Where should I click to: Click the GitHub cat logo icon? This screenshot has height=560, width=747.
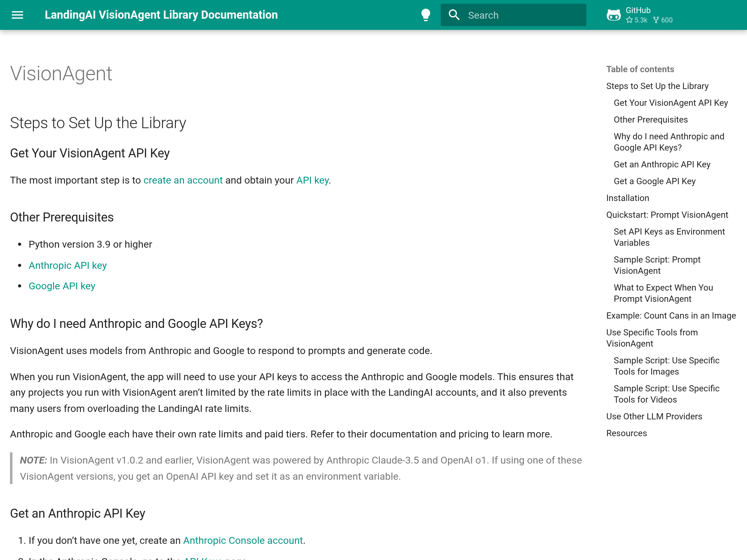click(x=613, y=15)
